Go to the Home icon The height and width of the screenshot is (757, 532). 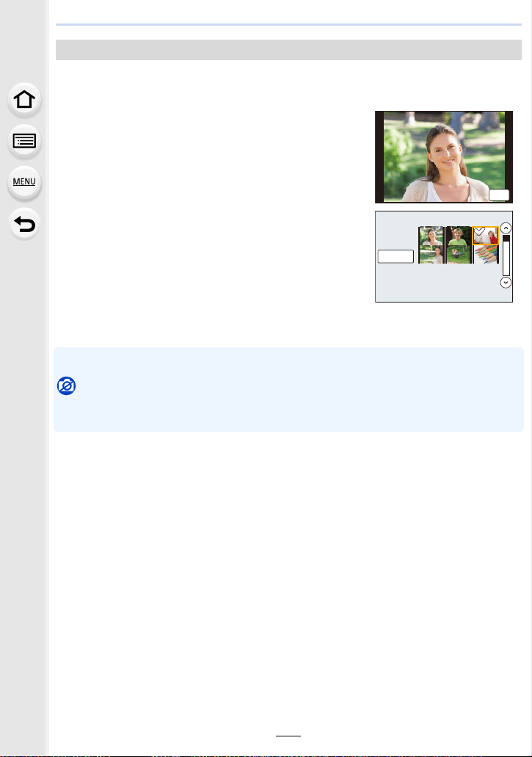(24, 99)
